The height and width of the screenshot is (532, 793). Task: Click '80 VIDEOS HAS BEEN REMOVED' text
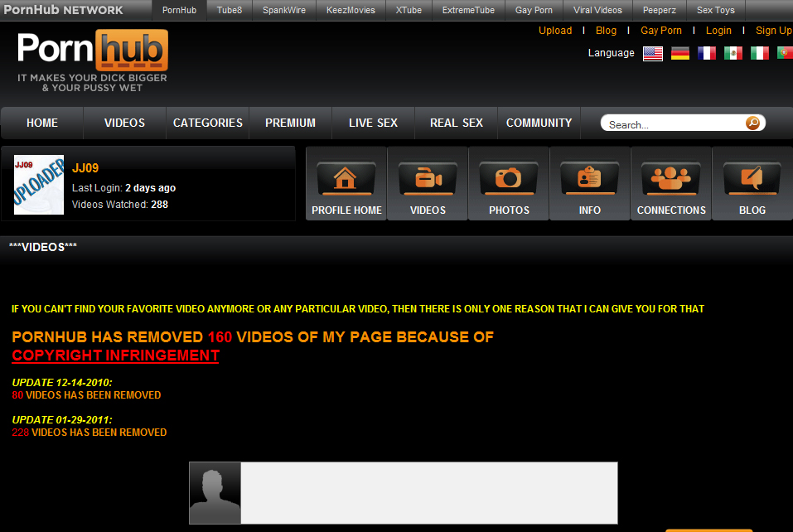[86, 395]
